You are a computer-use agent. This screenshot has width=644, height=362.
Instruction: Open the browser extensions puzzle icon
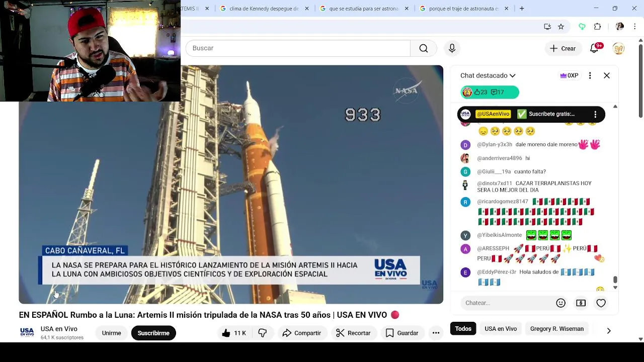tap(597, 27)
